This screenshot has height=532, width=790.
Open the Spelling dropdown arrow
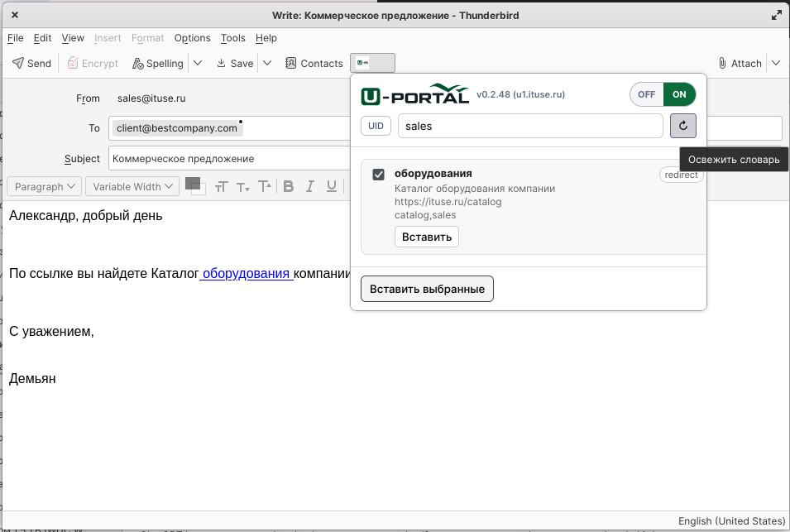[198, 63]
